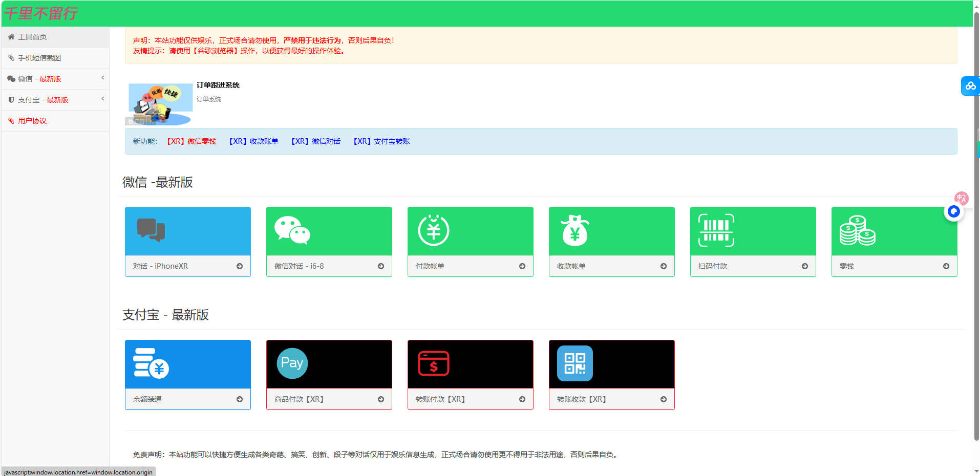
Task: Open the 对话 - iPhoneXR card footer
Action: (188, 266)
